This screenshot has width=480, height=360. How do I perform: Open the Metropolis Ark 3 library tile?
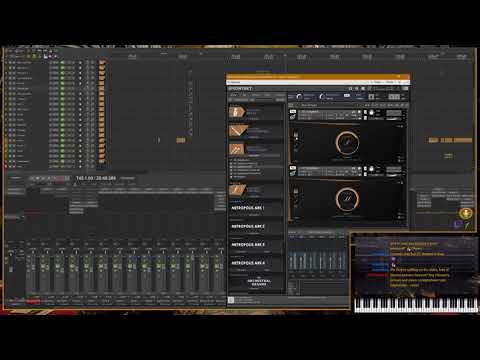(256, 244)
